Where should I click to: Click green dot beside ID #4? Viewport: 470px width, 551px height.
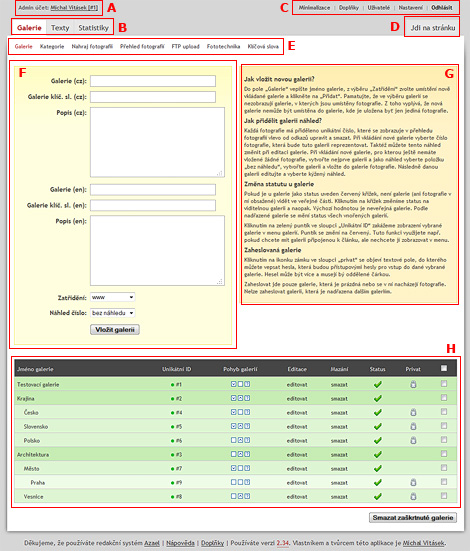point(173,413)
